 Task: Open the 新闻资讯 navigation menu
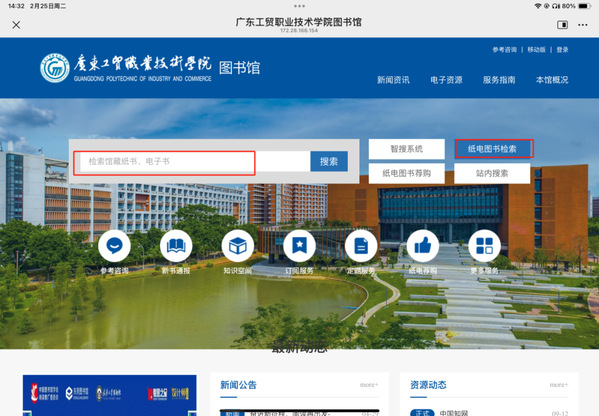click(393, 80)
